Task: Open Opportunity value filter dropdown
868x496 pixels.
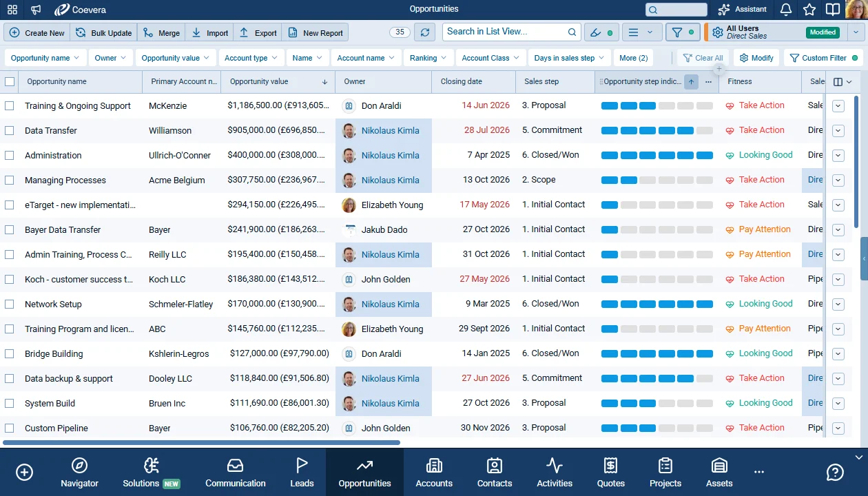Action: [x=176, y=58]
